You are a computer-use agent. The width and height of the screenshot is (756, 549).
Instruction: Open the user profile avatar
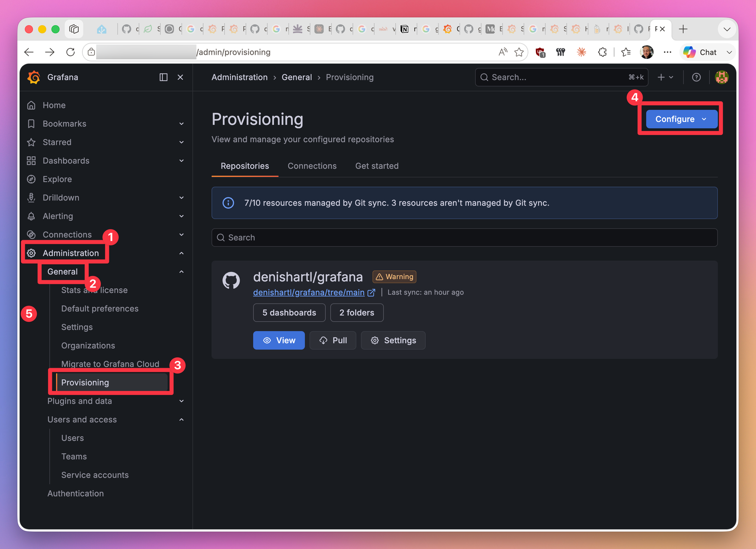pos(722,77)
